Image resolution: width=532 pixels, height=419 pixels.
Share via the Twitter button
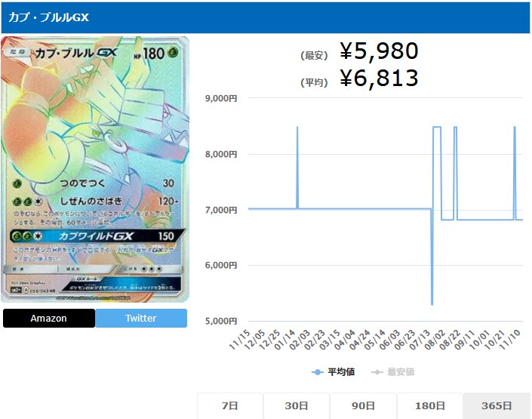pyautogui.click(x=141, y=318)
